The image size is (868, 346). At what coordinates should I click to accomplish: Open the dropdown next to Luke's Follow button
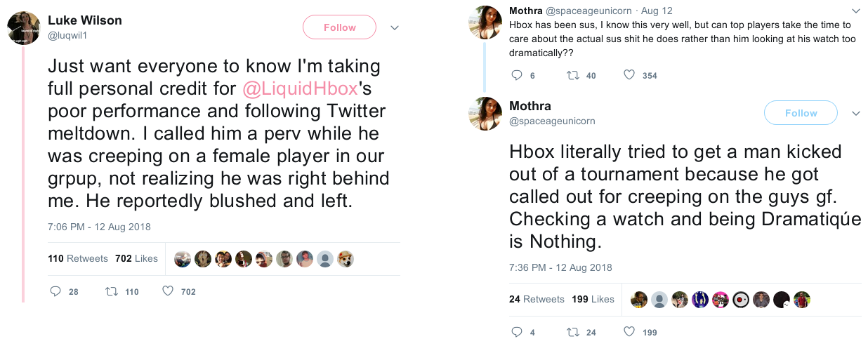point(395,28)
